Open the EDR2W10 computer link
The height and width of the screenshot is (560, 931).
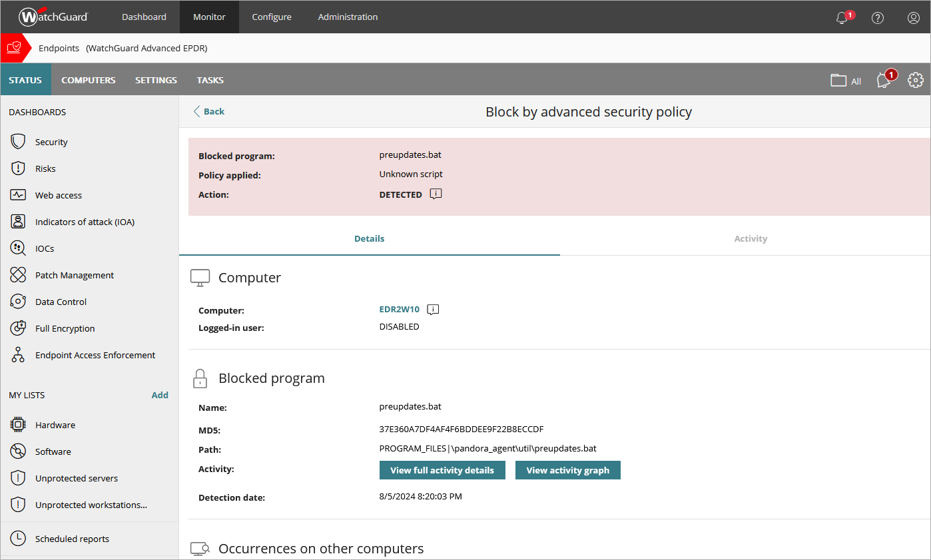pos(399,310)
